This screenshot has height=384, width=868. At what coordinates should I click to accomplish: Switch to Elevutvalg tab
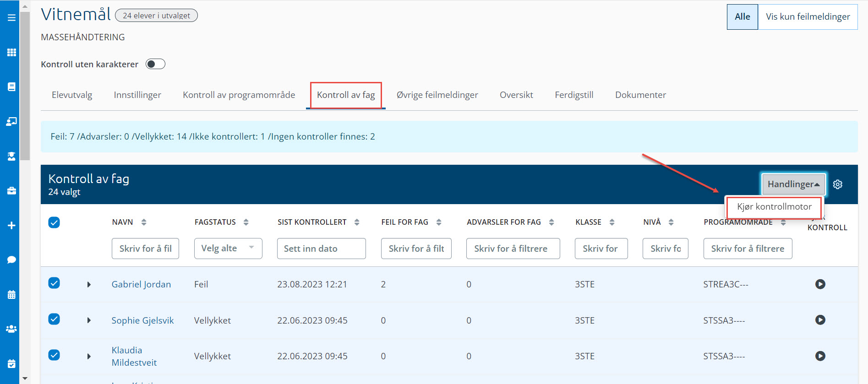pyautogui.click(x=72, y=95)
